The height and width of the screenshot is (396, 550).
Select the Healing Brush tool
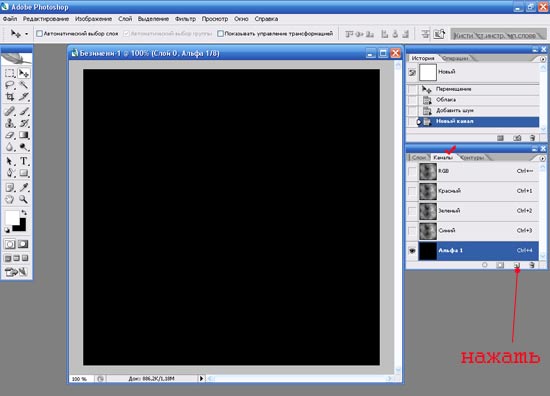[x=10, y=112]
